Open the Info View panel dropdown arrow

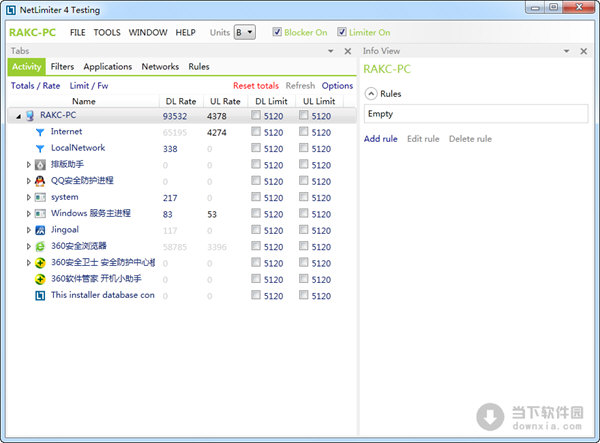tap(567, 51)
